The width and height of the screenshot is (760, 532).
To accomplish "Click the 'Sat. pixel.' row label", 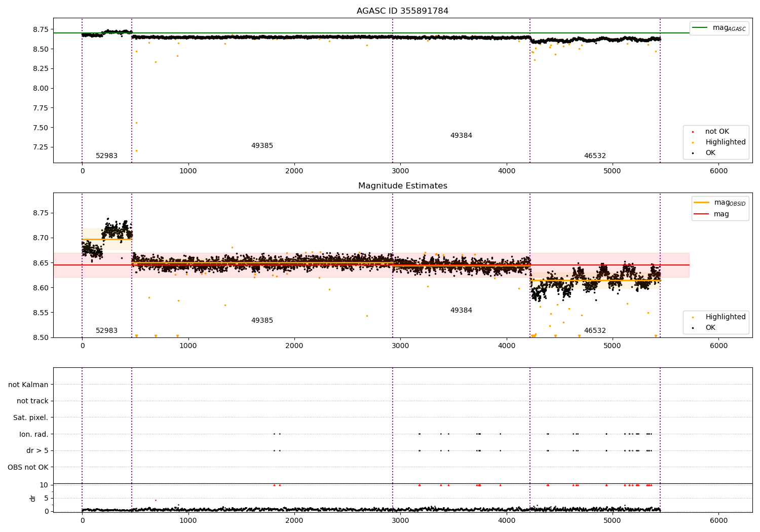I will click(31, 418).
